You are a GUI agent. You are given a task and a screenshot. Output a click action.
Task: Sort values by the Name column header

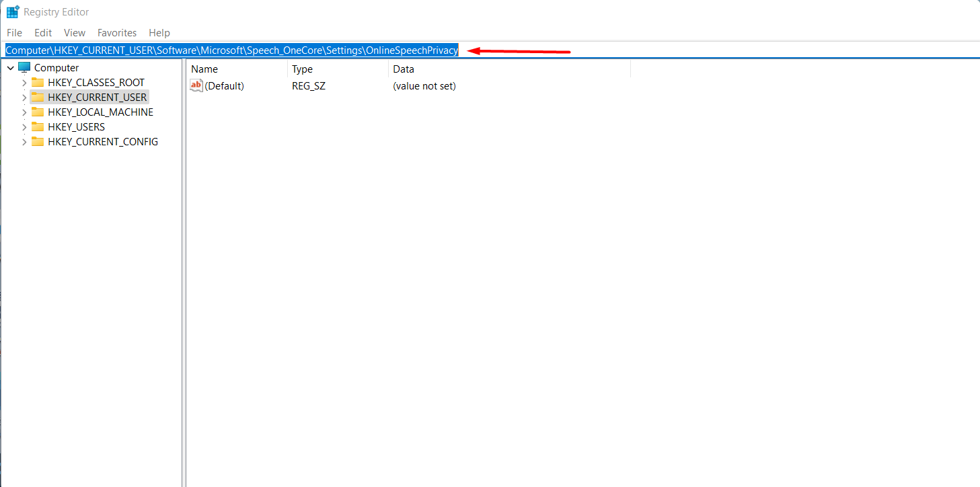pyautogui.click(x=204, y=69)
